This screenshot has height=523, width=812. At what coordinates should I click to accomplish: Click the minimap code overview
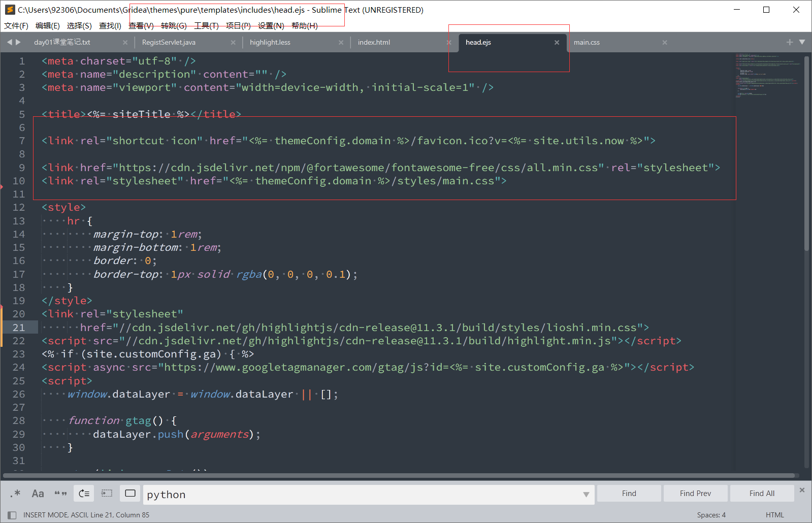coord(768,75)
